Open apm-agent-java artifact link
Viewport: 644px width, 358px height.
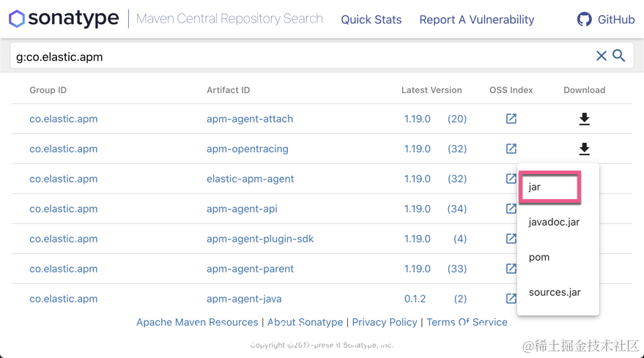pyautogui.click(x=244, y=299)
